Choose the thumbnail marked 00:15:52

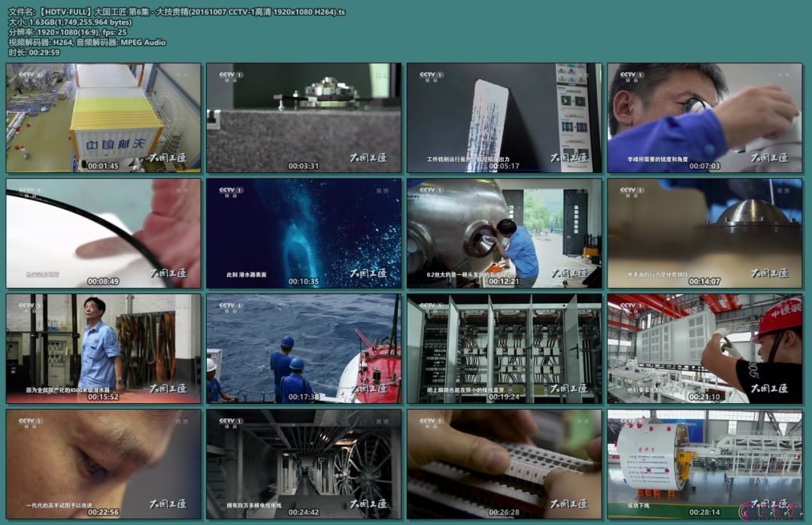coord(103,349)
